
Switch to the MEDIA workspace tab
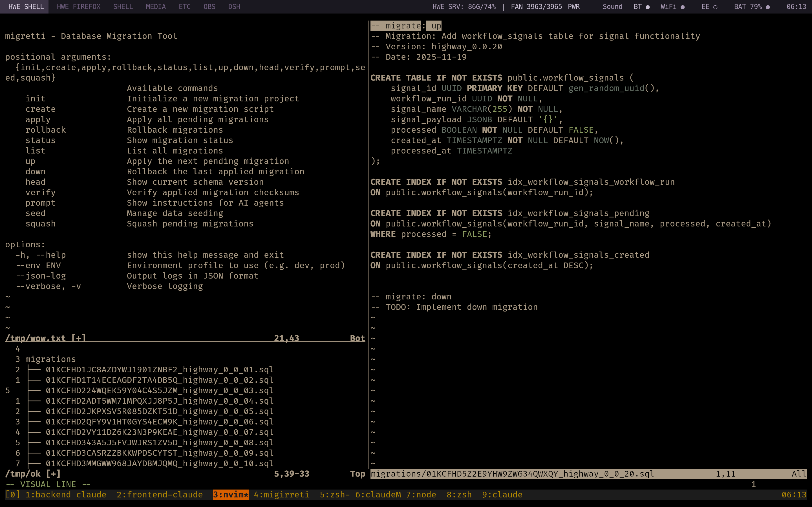pyautogui.click(x=156, y=7)
